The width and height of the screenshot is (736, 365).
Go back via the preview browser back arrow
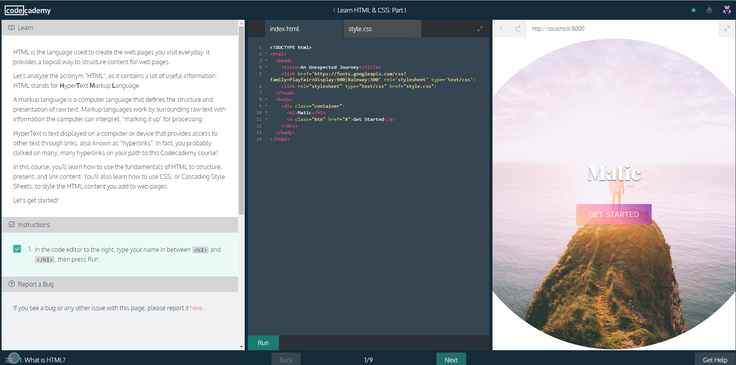[x=501, y=29]
